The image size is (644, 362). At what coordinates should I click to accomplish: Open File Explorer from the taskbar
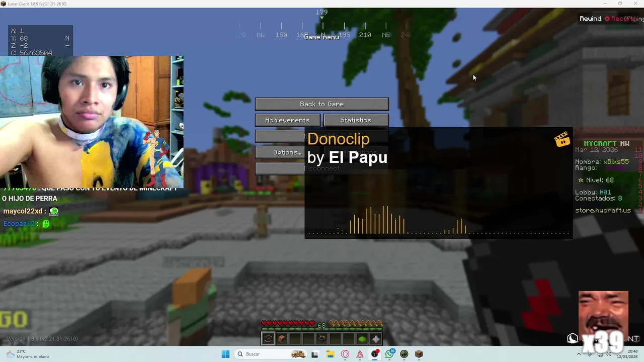[x=331, y=354]
